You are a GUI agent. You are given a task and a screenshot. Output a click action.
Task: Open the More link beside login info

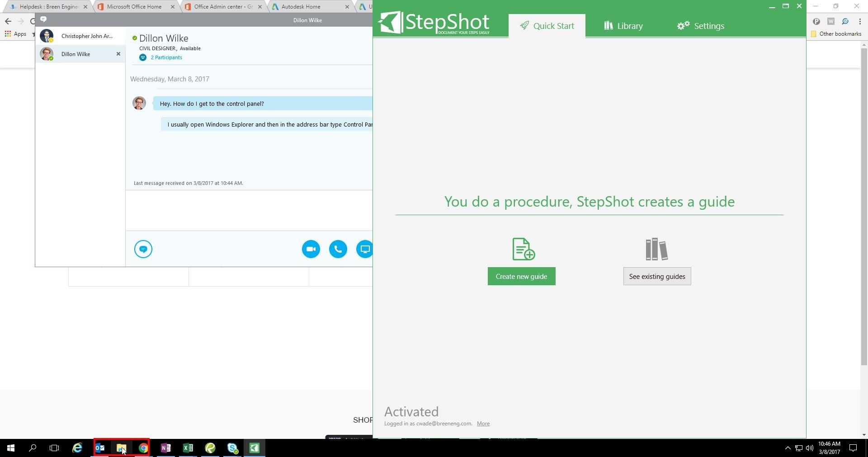click(483, 424)
